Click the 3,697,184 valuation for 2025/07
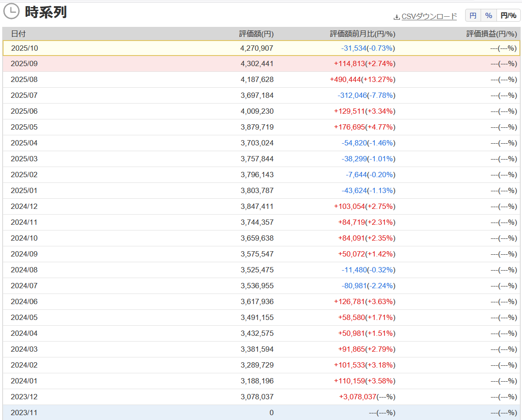522x420 pixels. [257, 96]
